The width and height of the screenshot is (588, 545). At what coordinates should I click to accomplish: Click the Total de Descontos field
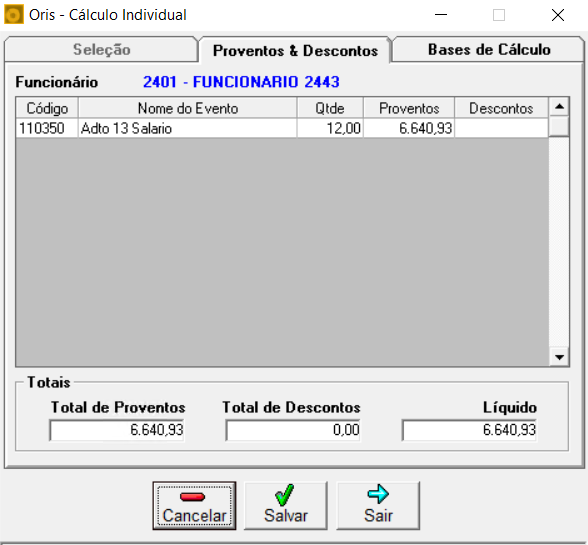tap(293, 430)
